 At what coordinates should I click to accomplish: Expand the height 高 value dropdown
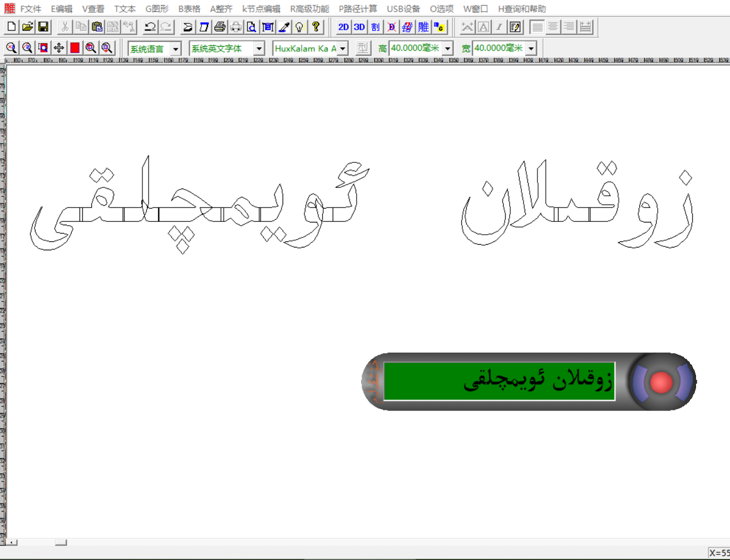447,49
